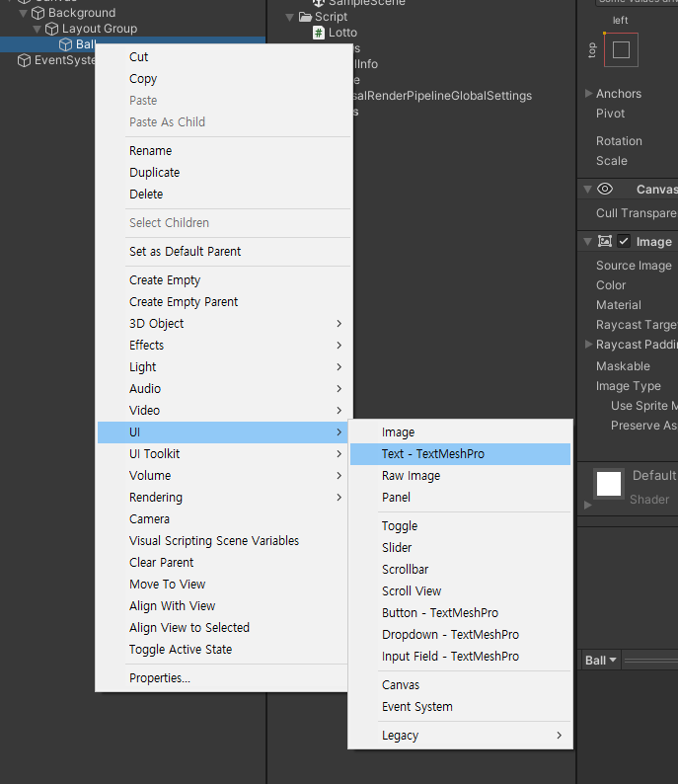
Task: Open the Video submenu
Action: 224,411
